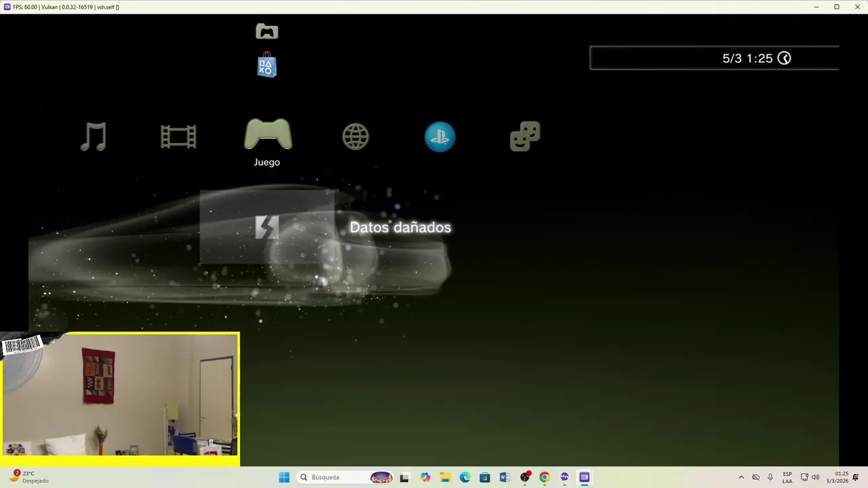Launch Copilot from the taskbar
The image size is (868, 488).
click(x=425, y=477)
